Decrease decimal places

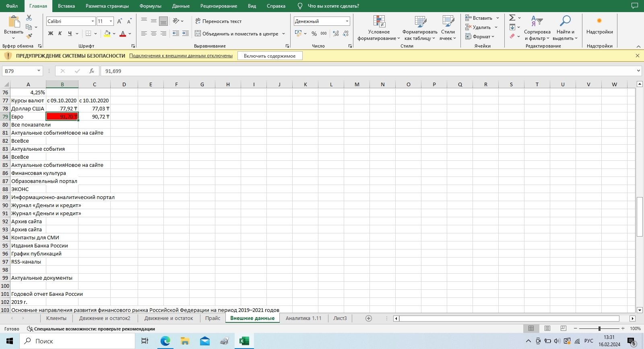click(346, 34)
